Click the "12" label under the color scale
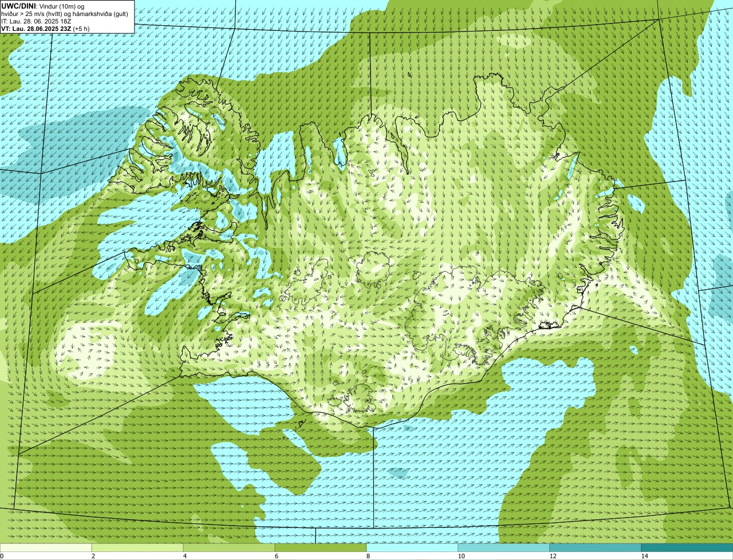Viewport: 733px width, 560px height. point(553,556)
